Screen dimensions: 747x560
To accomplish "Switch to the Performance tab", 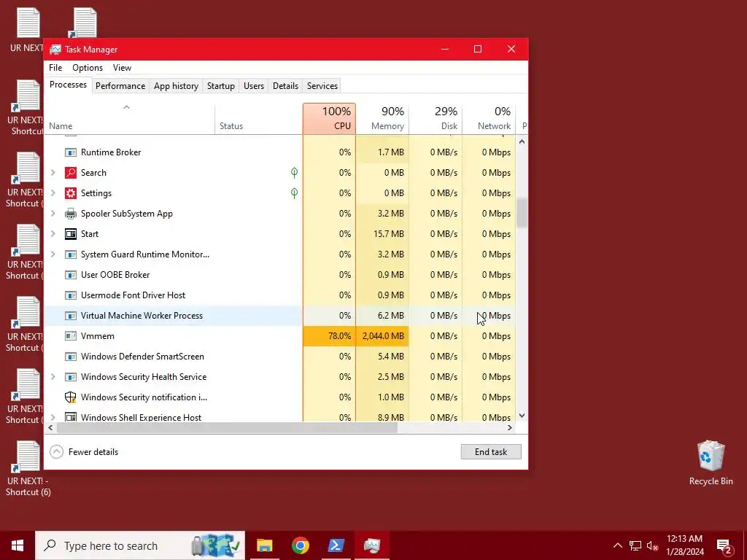I will pyautogui.click(x=120, y=86).
